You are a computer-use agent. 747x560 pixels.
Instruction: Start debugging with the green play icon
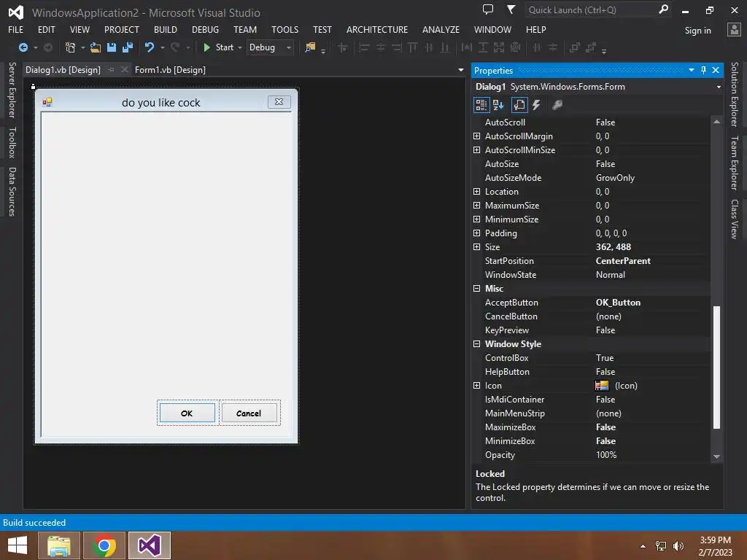pos(206,47)
